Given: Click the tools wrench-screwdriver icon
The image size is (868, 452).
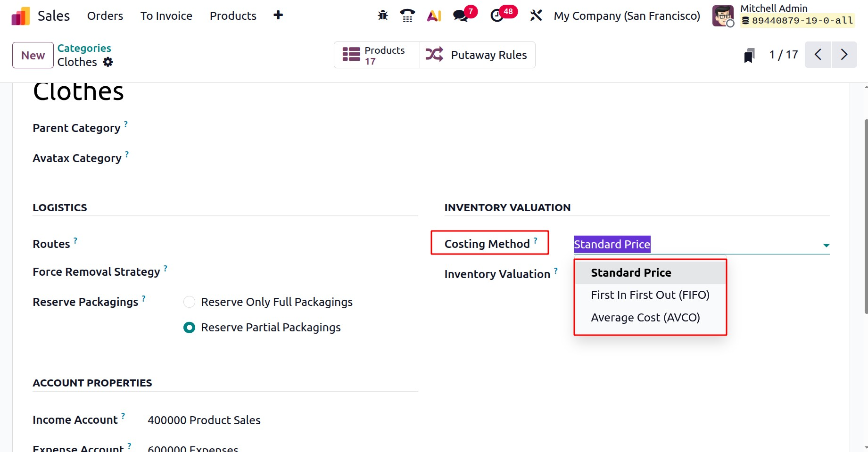Looking at the screenshot, I should [536, 16].
